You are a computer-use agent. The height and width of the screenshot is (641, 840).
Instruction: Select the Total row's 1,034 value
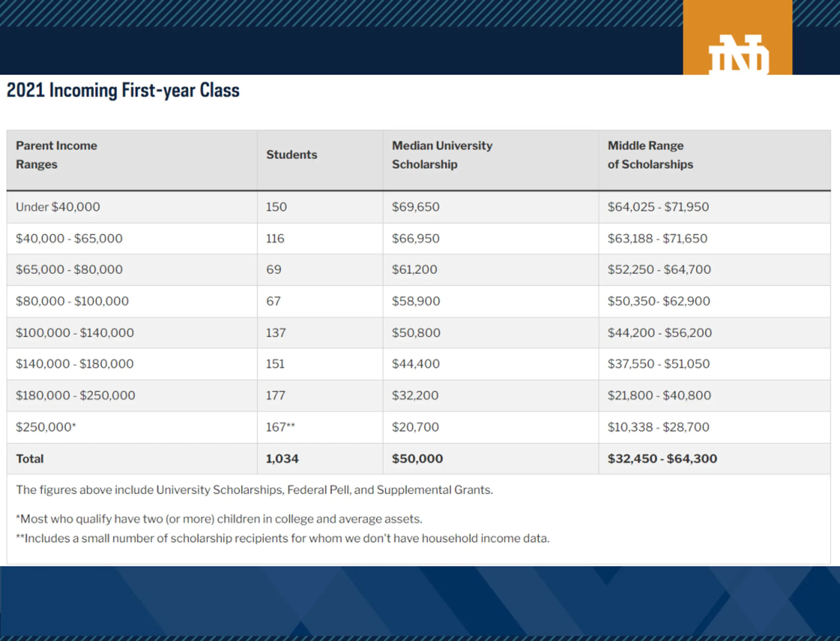[282, 459]
